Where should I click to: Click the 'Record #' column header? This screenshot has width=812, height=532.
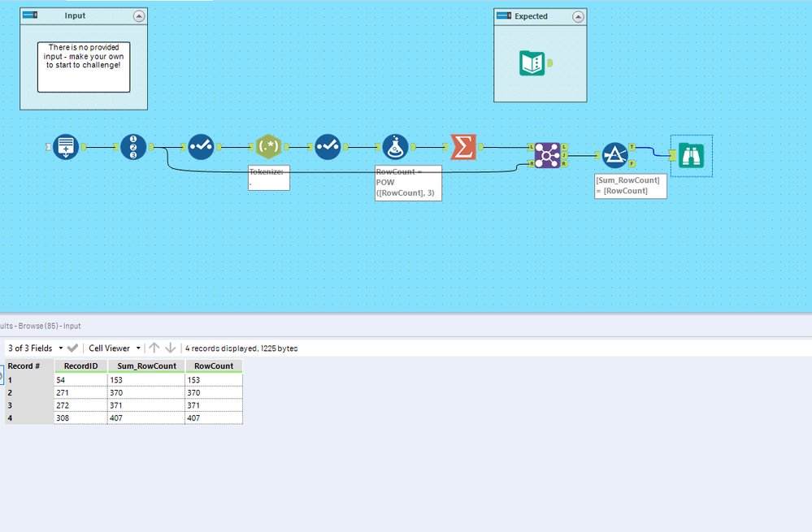tap(29, 365)
